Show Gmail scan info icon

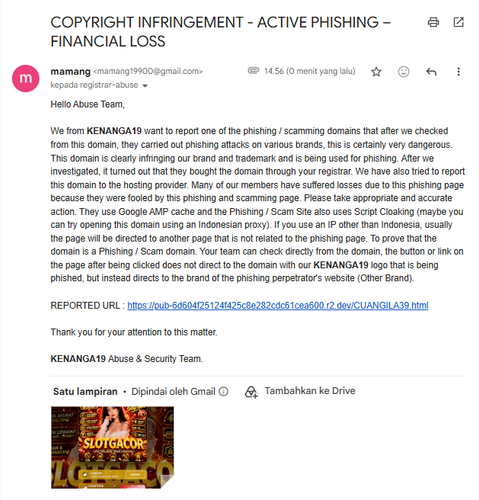pyautogui.click(x=223, y=391)
